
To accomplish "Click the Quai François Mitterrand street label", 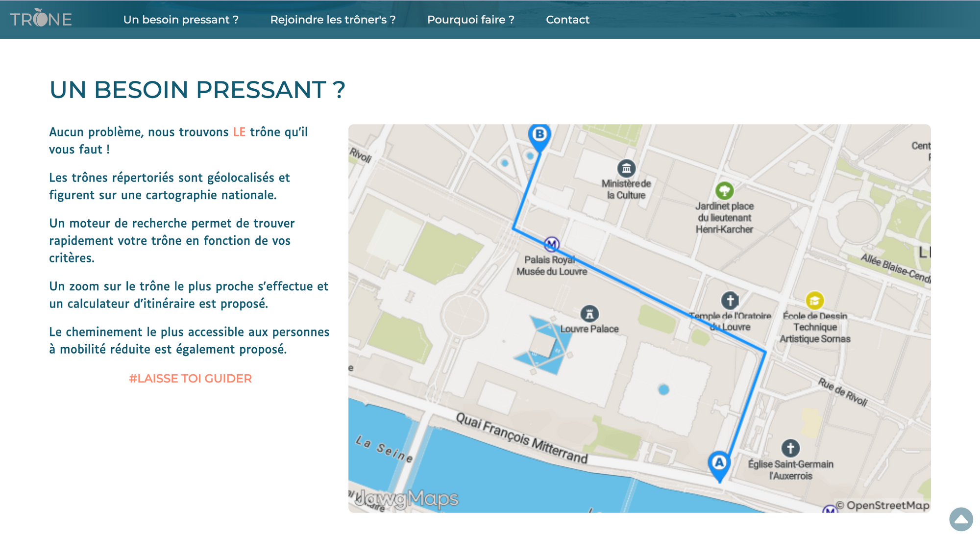I will pyautogui.click(x=521, y=438).
